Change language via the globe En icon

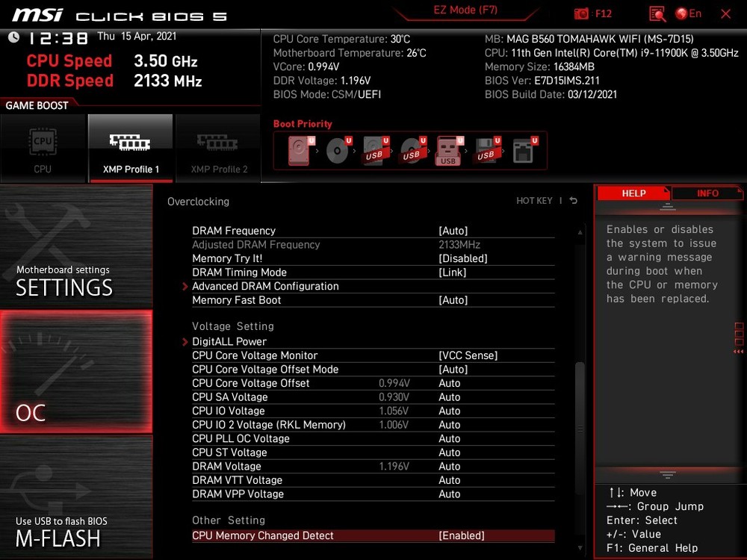pos(688,13)
